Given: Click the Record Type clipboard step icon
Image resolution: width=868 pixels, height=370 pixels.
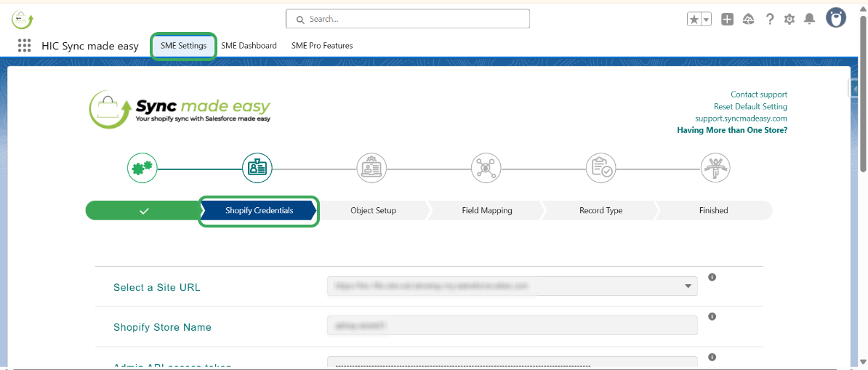Looking at the screenshot, I should pyautogui.click(x=601, y=167).
